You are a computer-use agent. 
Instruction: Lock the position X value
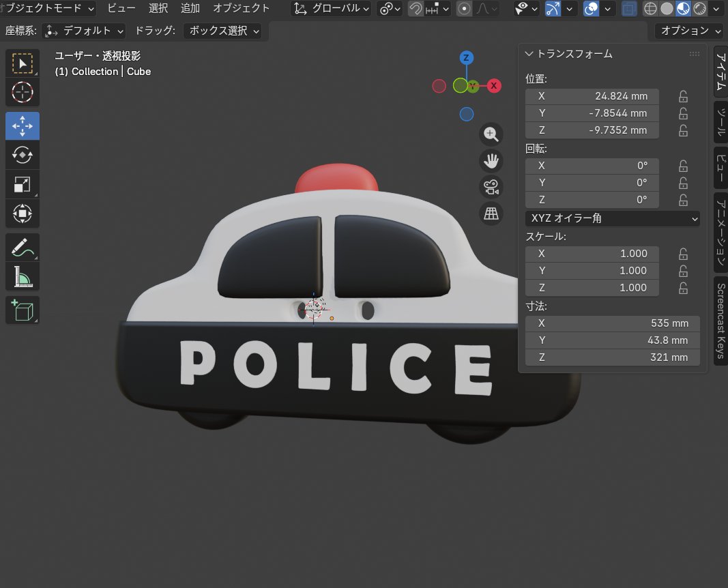point(683,97)
